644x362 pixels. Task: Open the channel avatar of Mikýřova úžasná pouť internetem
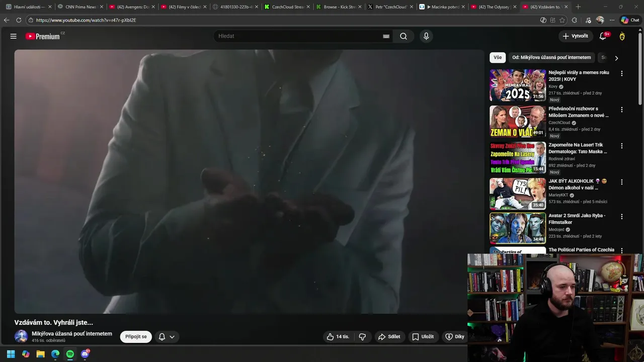click(21, 336)
